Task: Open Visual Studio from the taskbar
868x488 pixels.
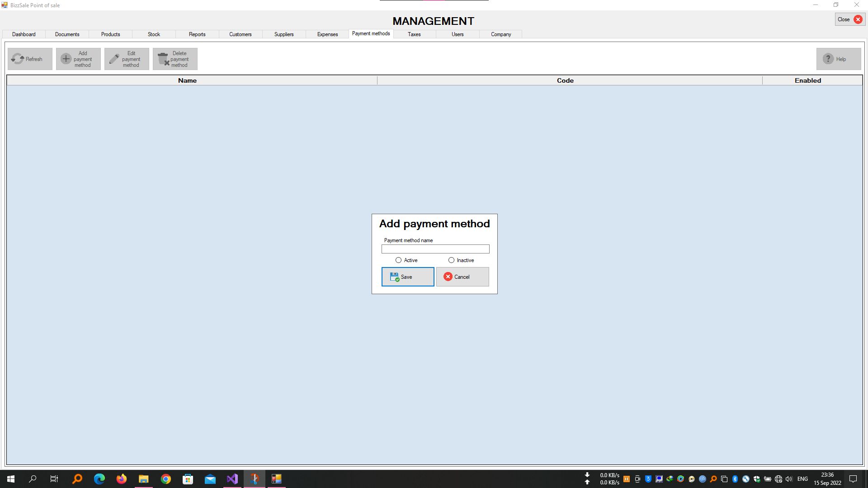Action: (x=232, y=479)
